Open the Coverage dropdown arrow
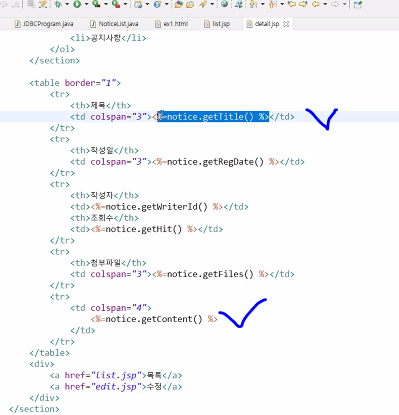The width and height of the screenshot is (399, 415). [106, 4]
